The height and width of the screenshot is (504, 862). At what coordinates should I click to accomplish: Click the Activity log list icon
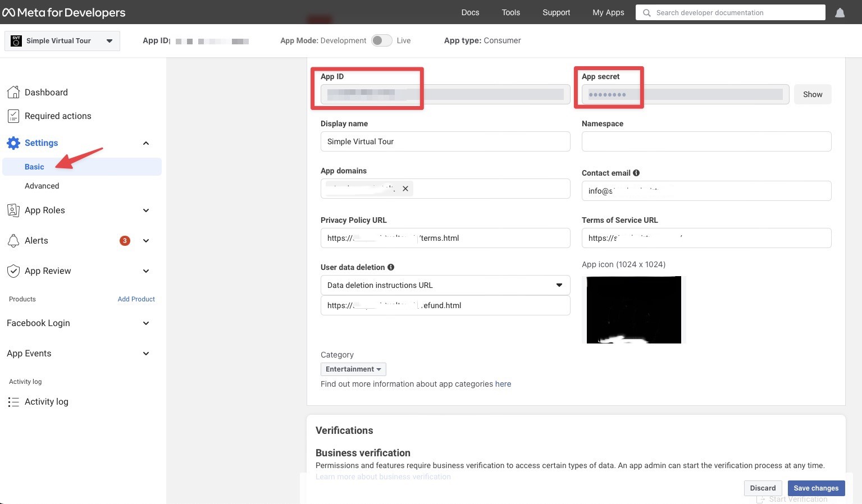(x=13, y=401)
